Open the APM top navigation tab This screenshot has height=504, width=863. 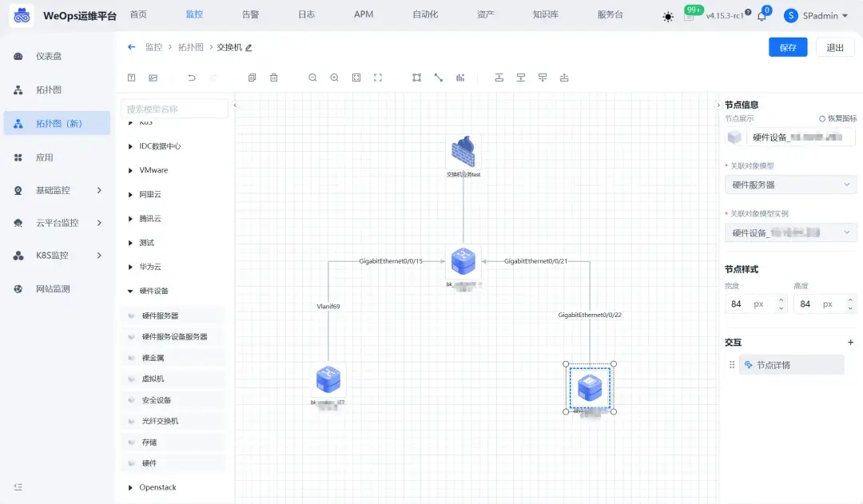point(364,14)
